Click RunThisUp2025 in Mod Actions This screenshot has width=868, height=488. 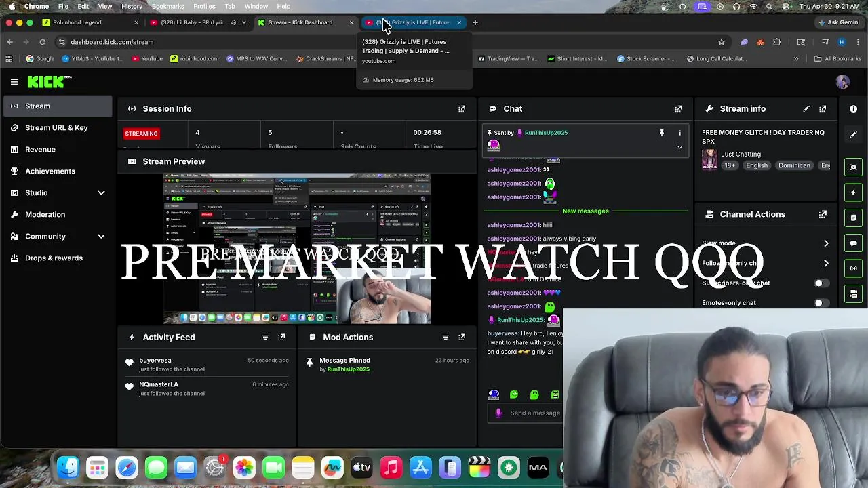tap(348, 369)
